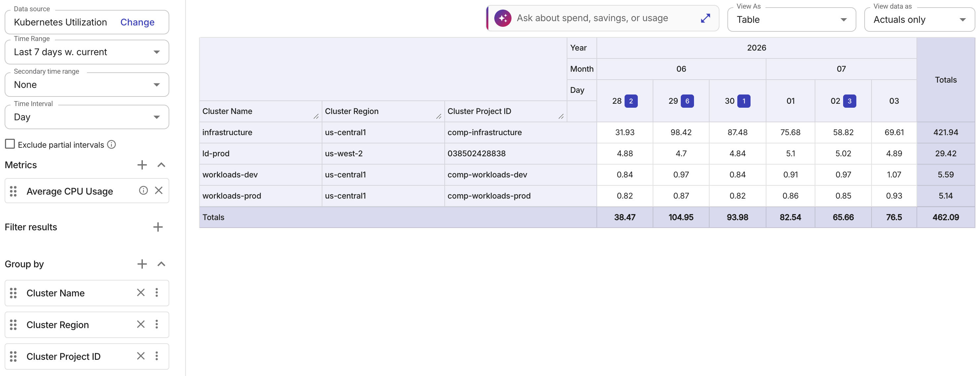Click the Kubernetes Utilization data source field
The image size is (980, 376).
87,22
